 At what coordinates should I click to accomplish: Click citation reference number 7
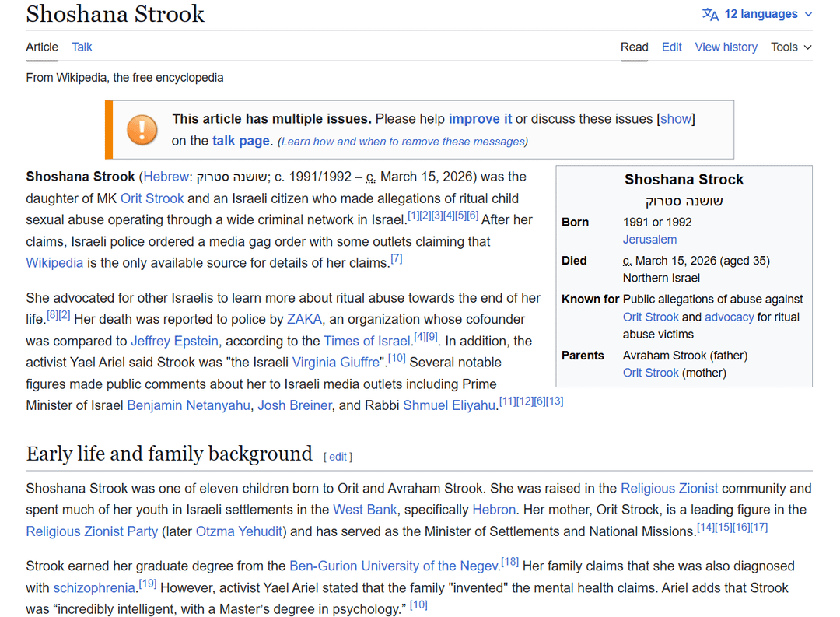click(397, 259)
